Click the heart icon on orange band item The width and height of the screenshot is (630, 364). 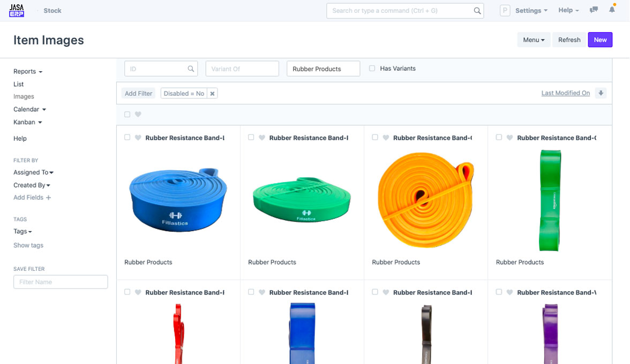tap(386, 138)
